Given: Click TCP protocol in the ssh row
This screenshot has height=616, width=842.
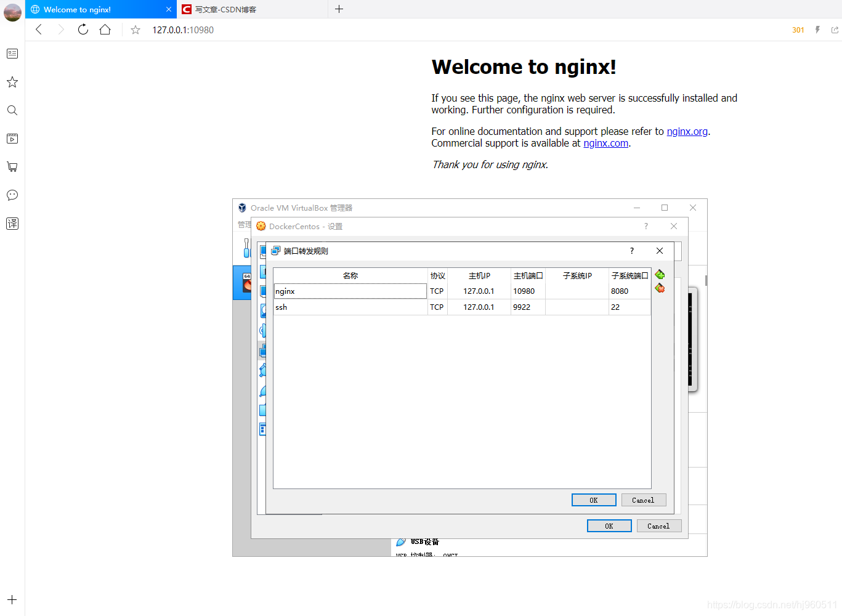Looking at the screenshot, I should (x=437, y=307).
